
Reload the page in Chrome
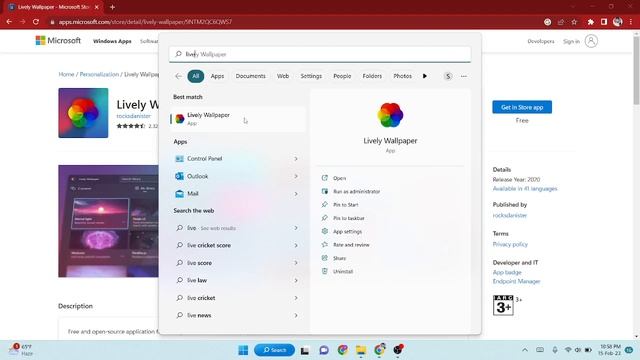coord(36,22)
